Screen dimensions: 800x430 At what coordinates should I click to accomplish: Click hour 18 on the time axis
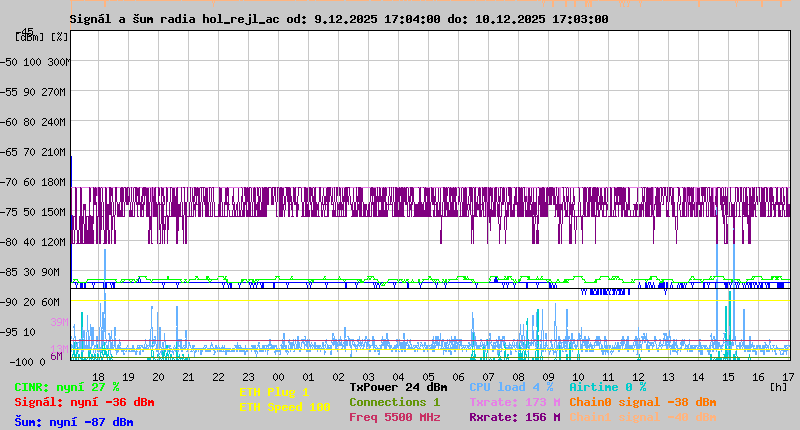[x=98, y=376]
